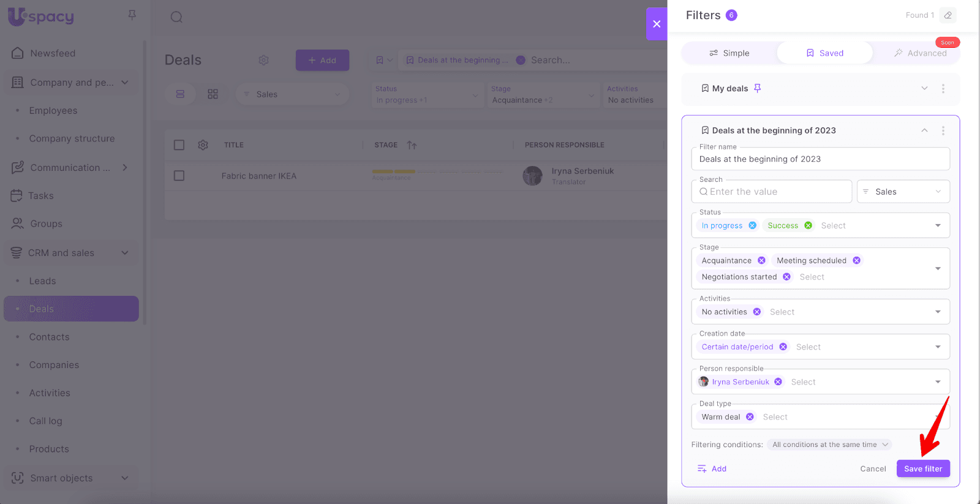Image resolution: width=980 pixels, height=504 pixels.
Task: Click the Uspacy logo
Action: click(x=41, y=16)
